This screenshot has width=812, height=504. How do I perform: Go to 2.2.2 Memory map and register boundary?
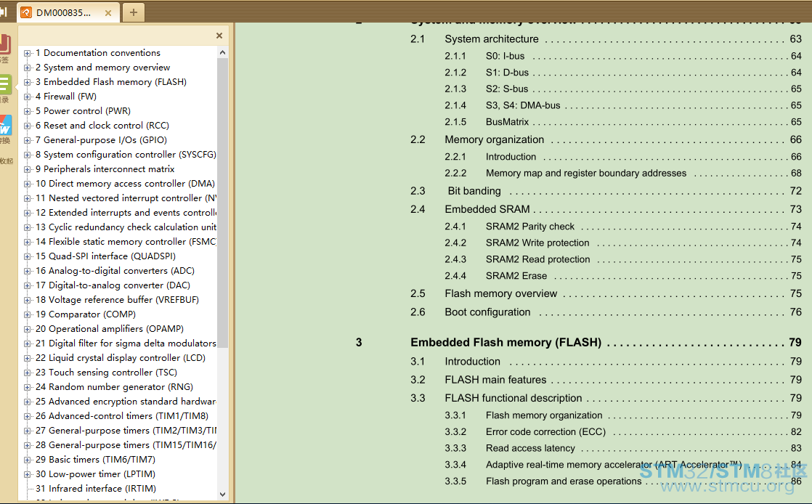[x=623, y=173]
